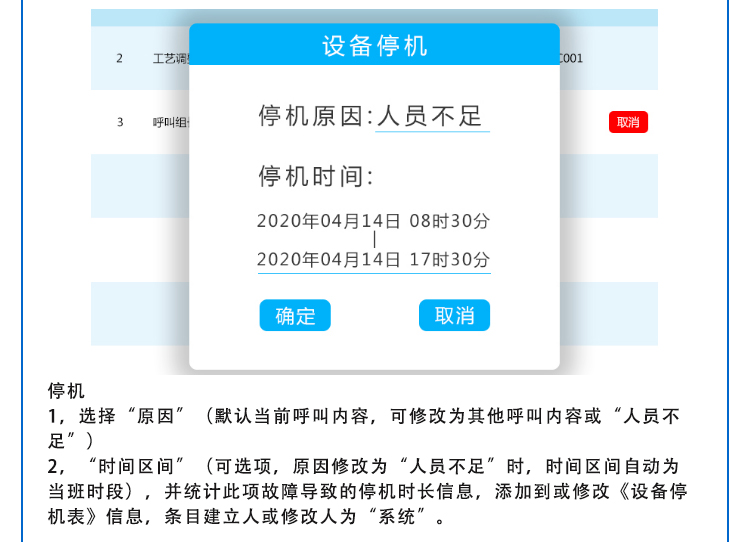Select the end date before 17时30分
Image resolution: width=750 pixels, height=542 pixels.
[329, 259]
